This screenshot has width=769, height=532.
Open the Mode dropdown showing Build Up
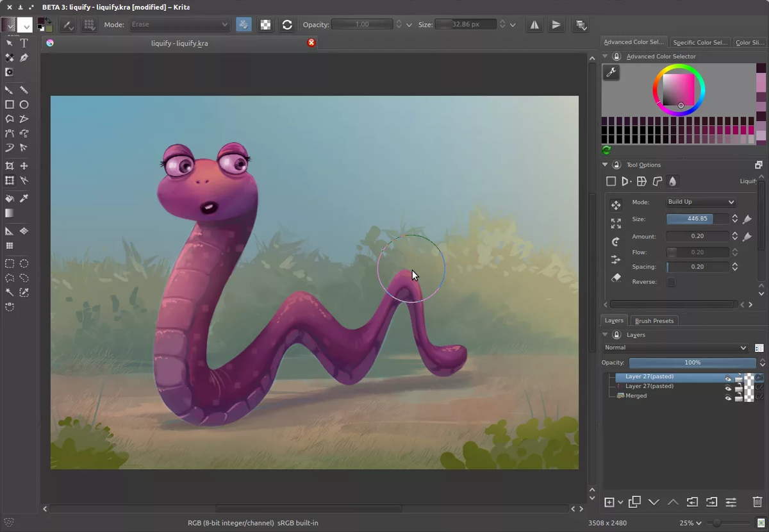click(x=700, y=201)
